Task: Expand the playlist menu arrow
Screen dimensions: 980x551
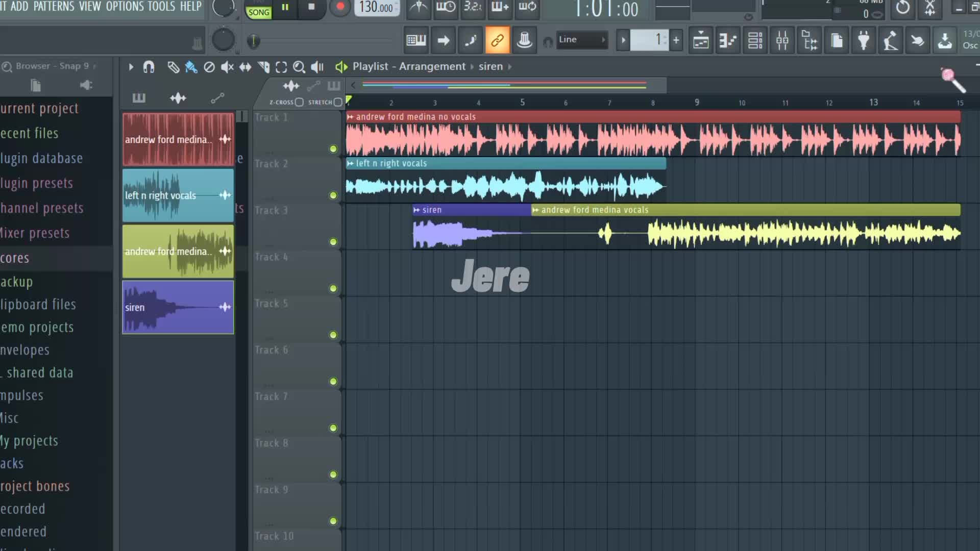Action: pyautogui.click(x=131, y=67)
